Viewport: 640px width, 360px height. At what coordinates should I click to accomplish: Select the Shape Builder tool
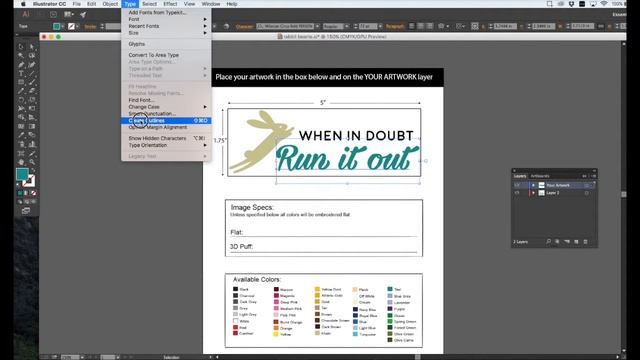(21, 118)
